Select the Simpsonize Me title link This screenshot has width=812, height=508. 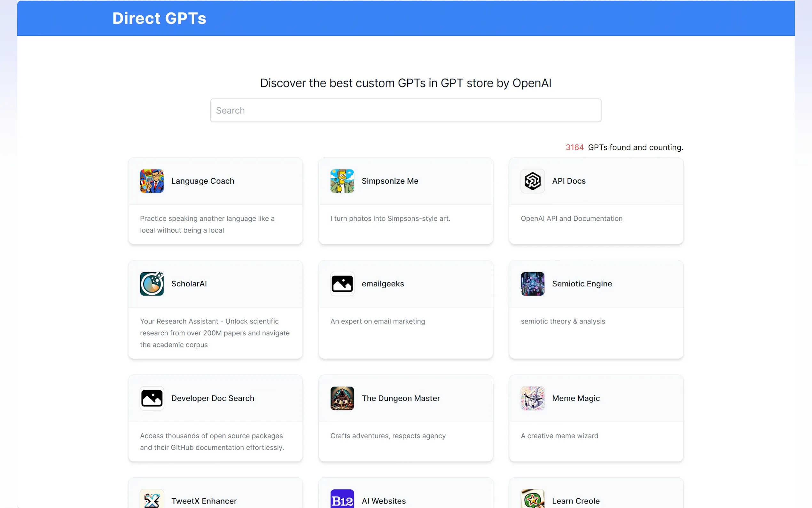(390, 181)
